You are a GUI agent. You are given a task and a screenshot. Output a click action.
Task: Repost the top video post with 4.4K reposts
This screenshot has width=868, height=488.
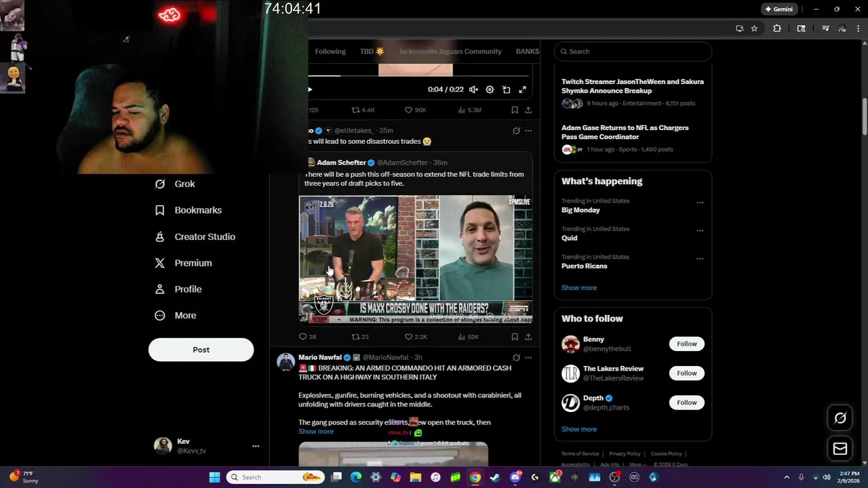click(363, 110)
